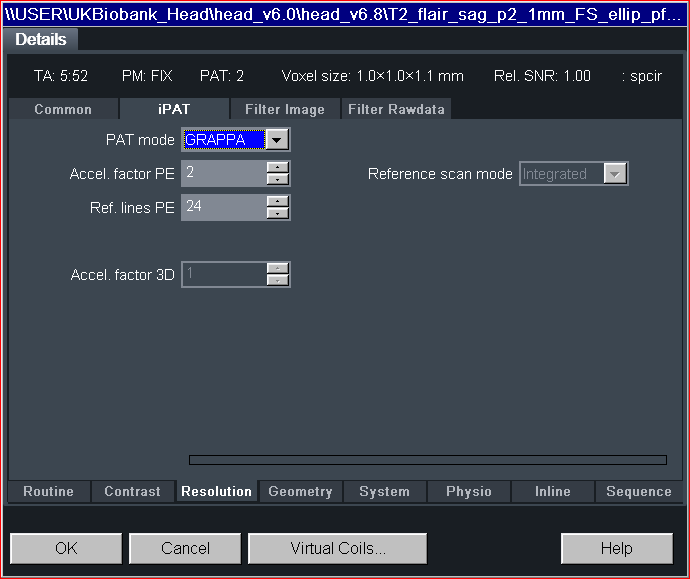Click the Accel. factor PE input field
This screenshot has height=579, width=690.
[x=223, y=173]
